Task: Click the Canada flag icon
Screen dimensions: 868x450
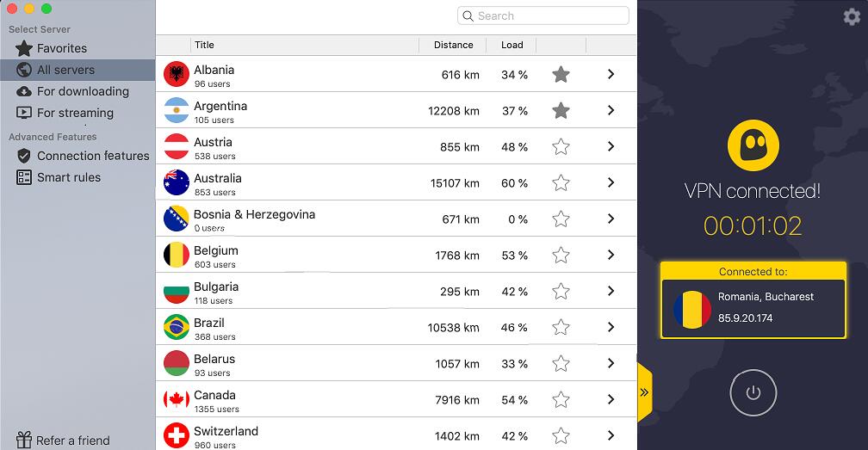Action: pyautogui.click(x=177, y=399)
